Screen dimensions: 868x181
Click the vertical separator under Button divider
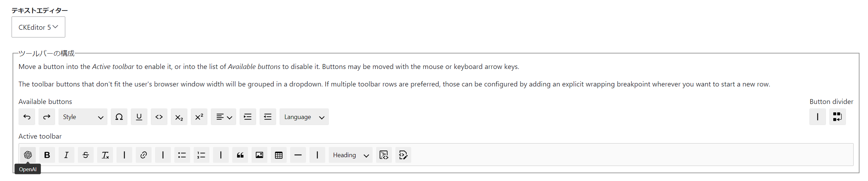tap(817, 117)
